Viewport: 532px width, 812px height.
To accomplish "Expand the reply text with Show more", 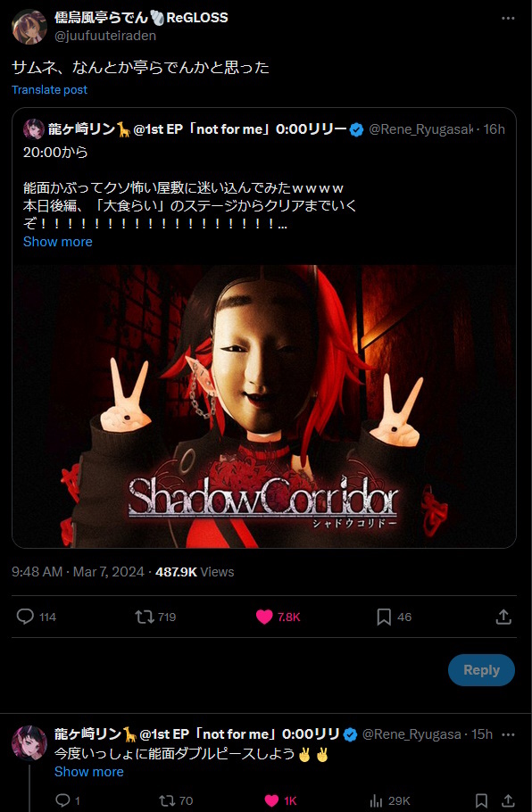I will tap(89, 772).
